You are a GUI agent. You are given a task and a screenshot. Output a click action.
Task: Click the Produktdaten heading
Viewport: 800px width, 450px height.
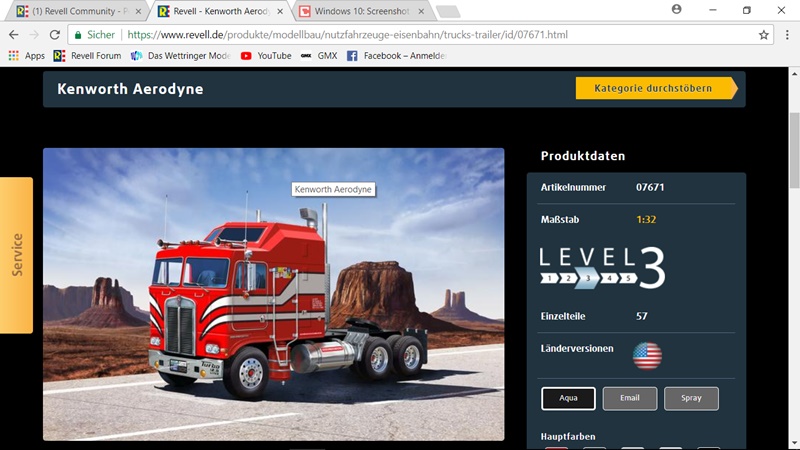583,156
